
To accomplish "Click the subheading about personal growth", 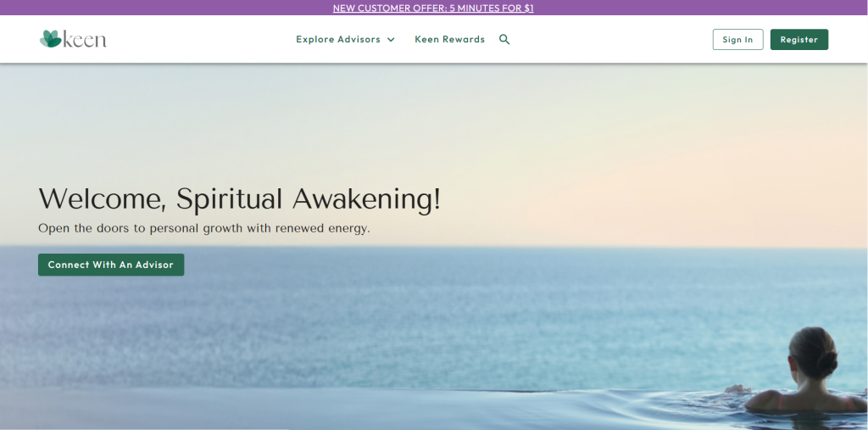I will click(x=204, y=228).
